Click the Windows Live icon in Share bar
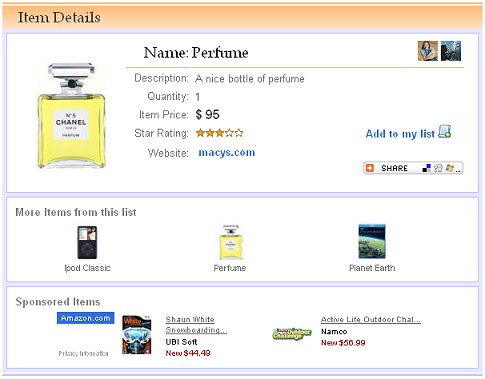 [450, 168]
